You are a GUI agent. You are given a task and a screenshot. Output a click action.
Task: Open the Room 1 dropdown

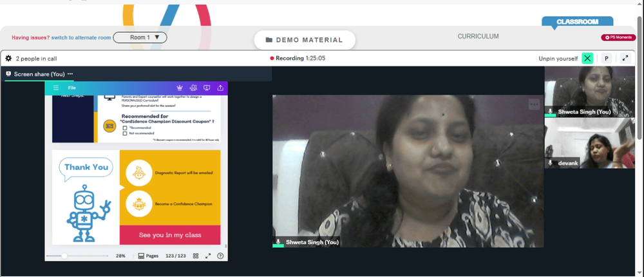[140, 37]
